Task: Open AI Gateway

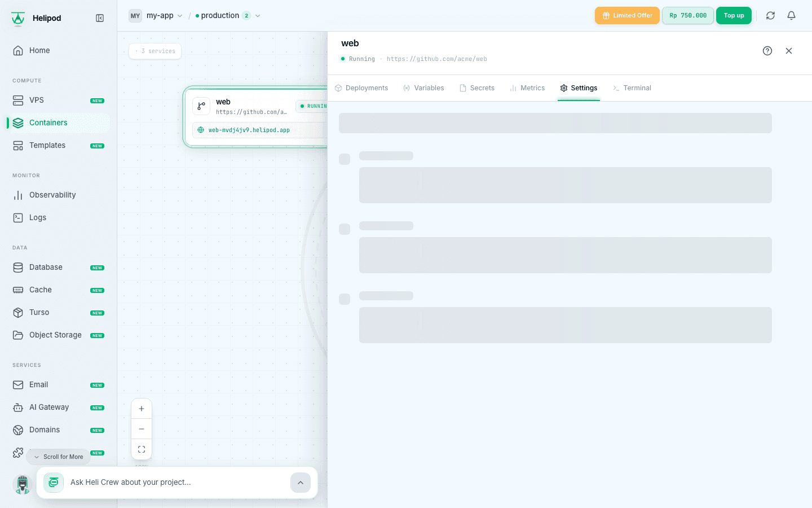Action: click(59, 407)
